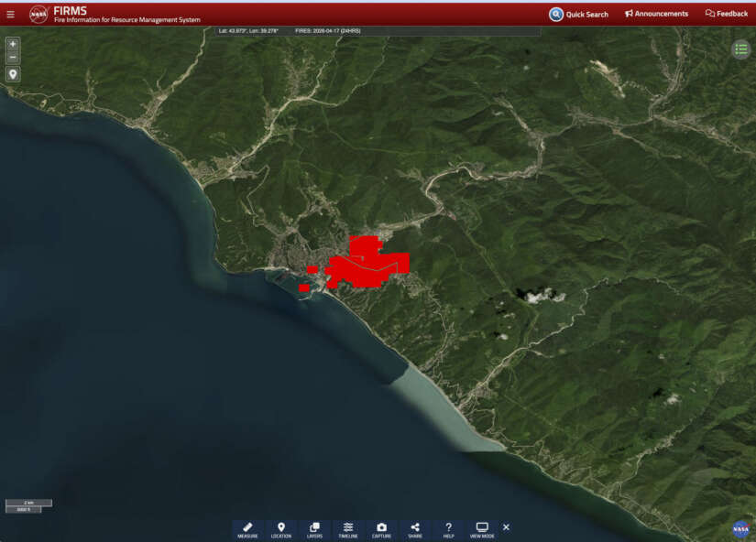Zoom out of the map
The height and width of the screenshot is (542, 756).
pos(13,57)
